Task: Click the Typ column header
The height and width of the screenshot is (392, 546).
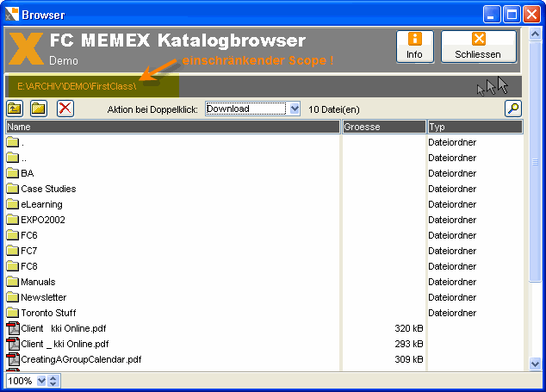Action: 475,127
